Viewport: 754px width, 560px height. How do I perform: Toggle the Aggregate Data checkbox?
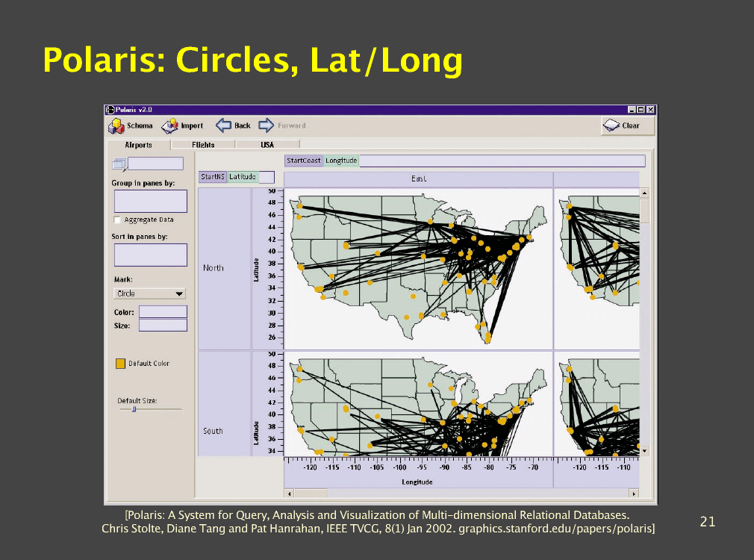(117, 220)
